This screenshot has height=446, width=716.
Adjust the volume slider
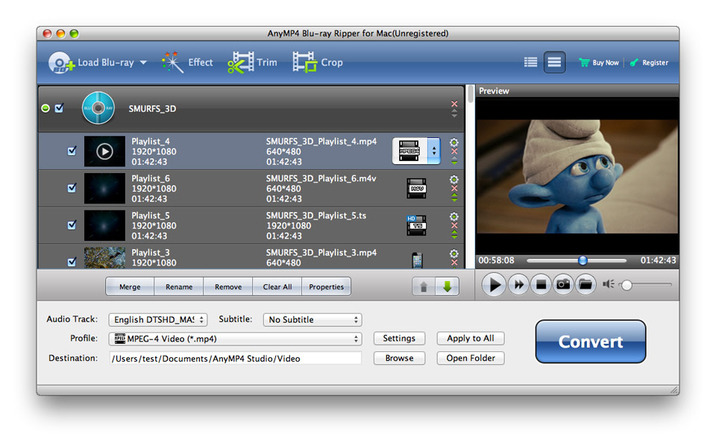pyautogui.click(x=627, y=285)
